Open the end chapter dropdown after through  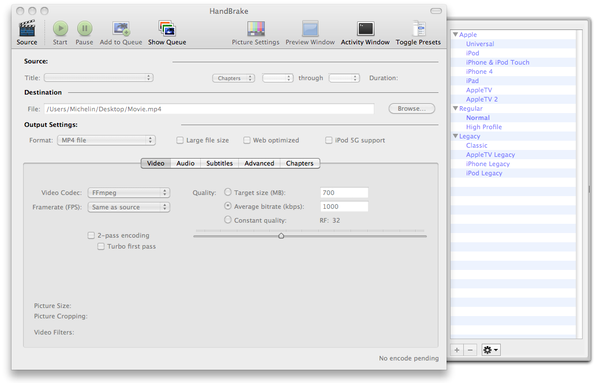[x=344, y=78]
